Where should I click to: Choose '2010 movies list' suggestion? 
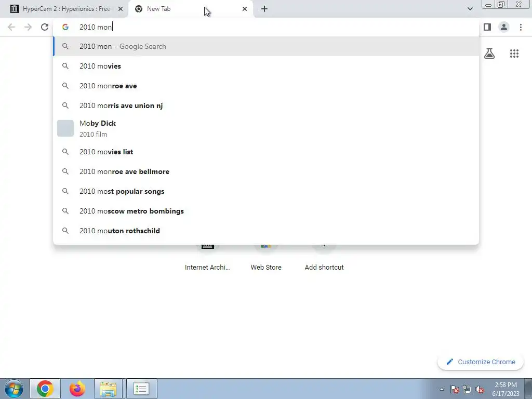click(x=266, y=152)
